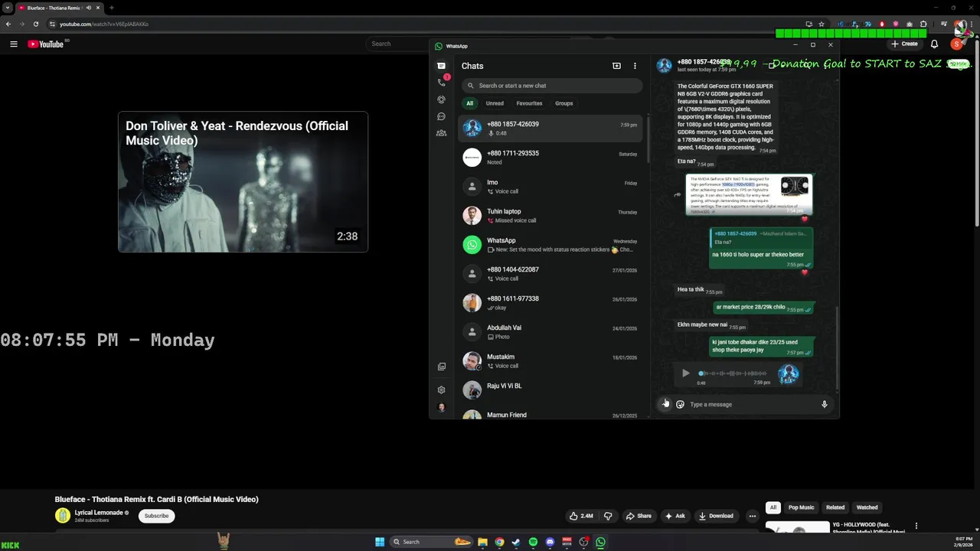The image size is (980, 551).
Task: Click the YouTube Create button
Action: (x=904, y=44)
